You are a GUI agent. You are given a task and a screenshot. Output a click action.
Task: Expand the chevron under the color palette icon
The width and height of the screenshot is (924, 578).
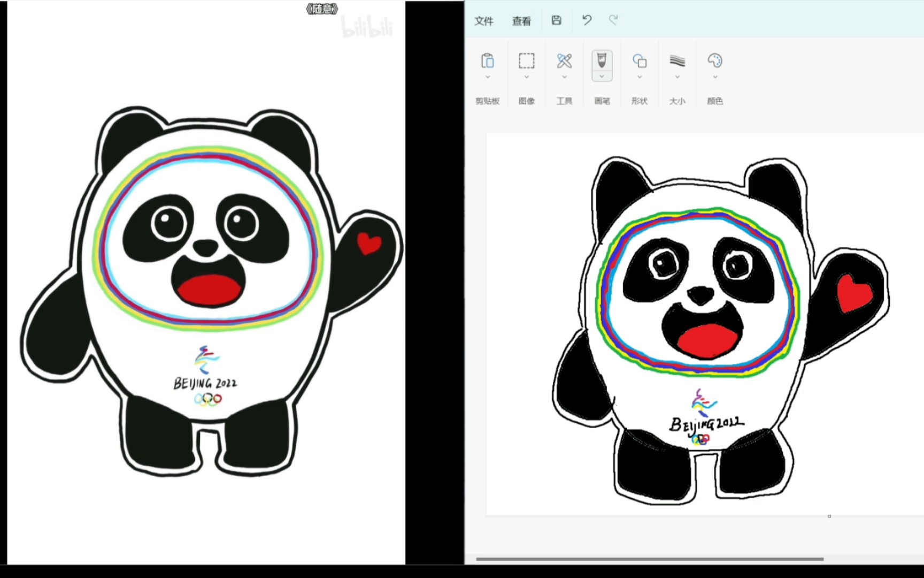coord(715,77)
